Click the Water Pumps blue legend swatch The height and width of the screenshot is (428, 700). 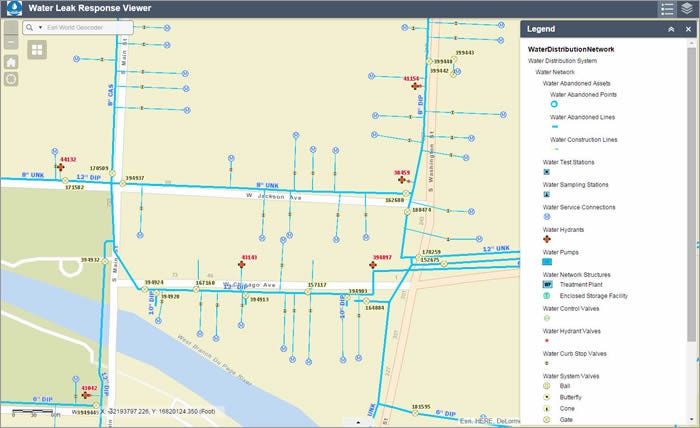pos(547,262)
